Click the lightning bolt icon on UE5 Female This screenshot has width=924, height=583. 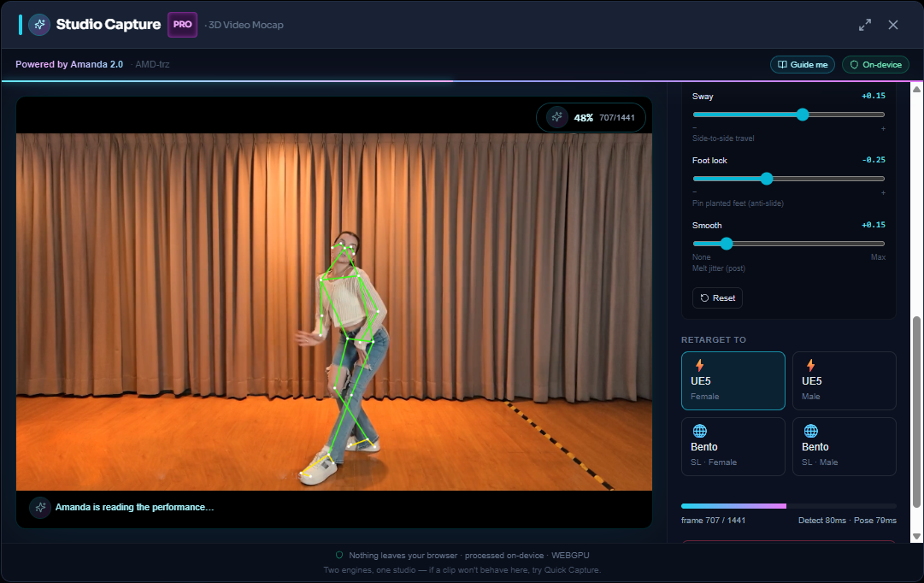(699, 365)
